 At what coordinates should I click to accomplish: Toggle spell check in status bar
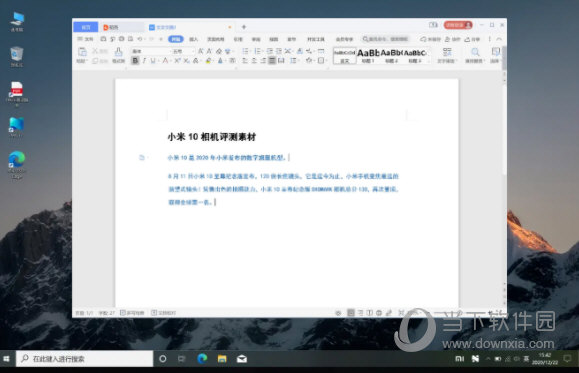click(132, 313)
